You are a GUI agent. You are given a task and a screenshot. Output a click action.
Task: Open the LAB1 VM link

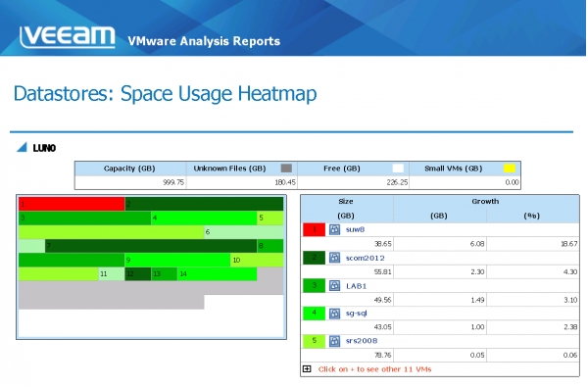(x=356, y=286)
